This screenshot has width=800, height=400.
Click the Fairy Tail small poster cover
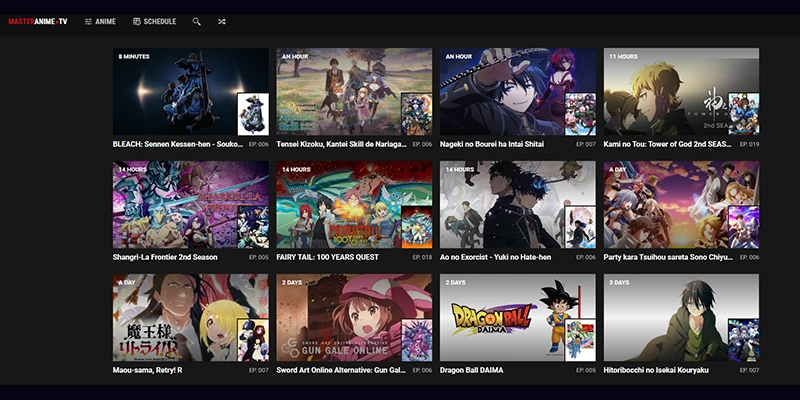click(416, 227)
